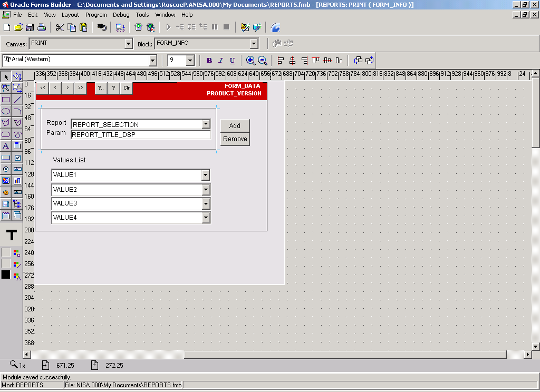The image size is (540, 392).
Task: Click the Send to Back icon
Action: coord(370,61)
